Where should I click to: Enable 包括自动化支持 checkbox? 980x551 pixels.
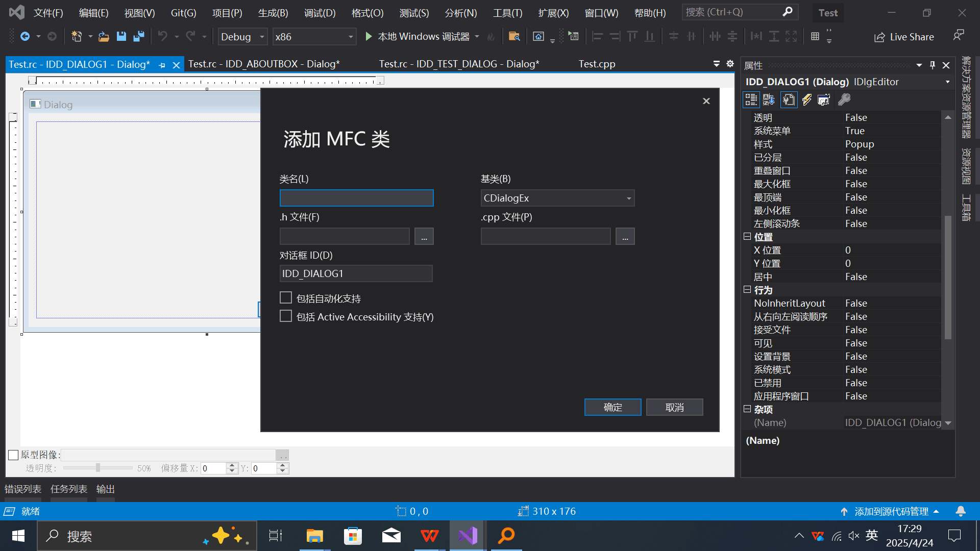point(286,298)
